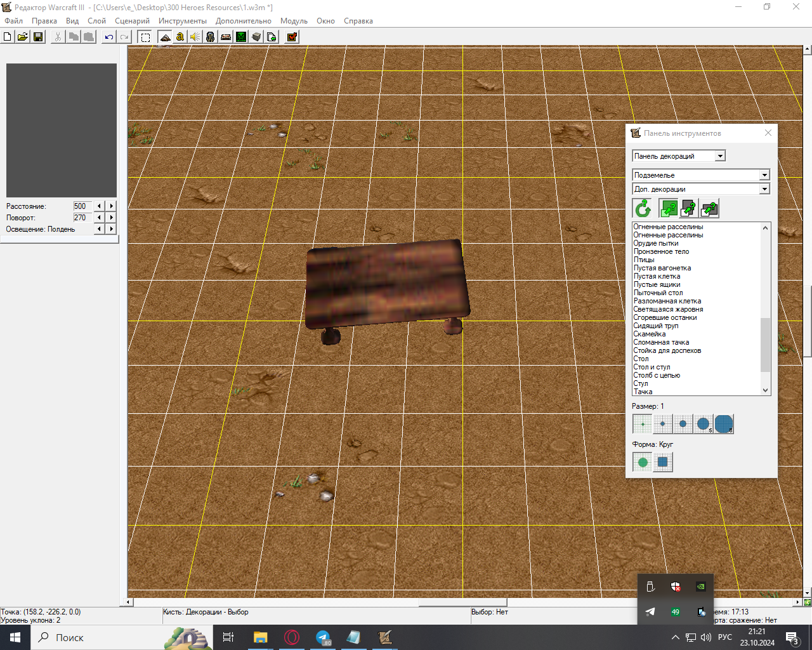Image resolution: width=812 pixels, height=650 pixels.
Task: Open the Sound Editor speaker icon
Action: point(195,37)
